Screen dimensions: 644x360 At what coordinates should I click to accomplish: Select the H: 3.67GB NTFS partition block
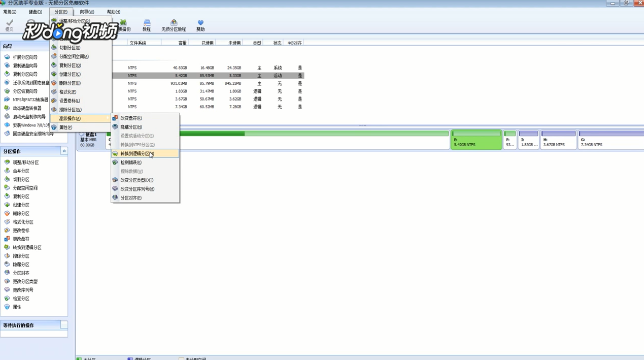pos(558,140)
